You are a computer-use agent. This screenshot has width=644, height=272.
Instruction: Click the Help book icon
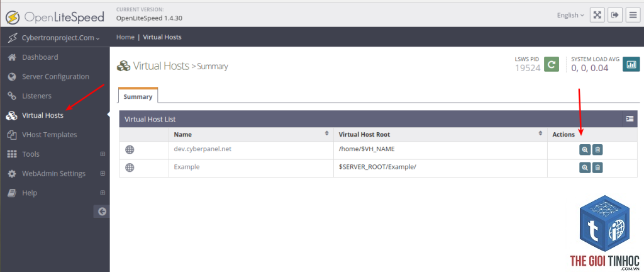[12, 193]
